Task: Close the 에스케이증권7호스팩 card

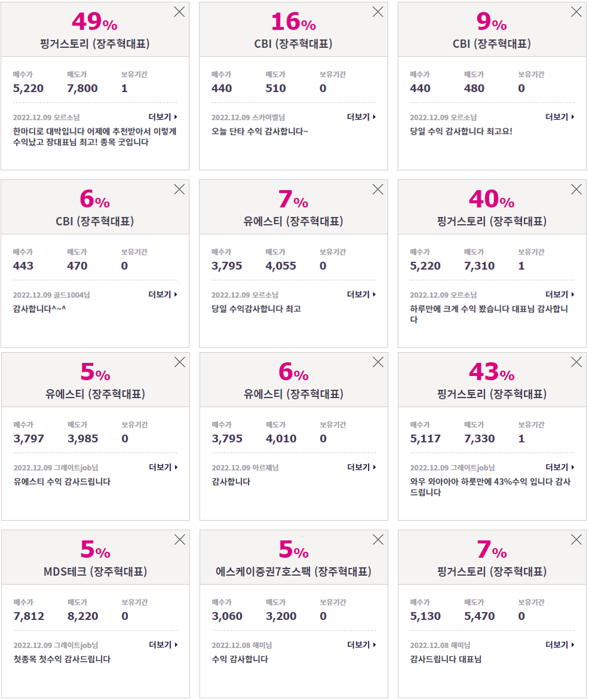Action: click(378, 540)
